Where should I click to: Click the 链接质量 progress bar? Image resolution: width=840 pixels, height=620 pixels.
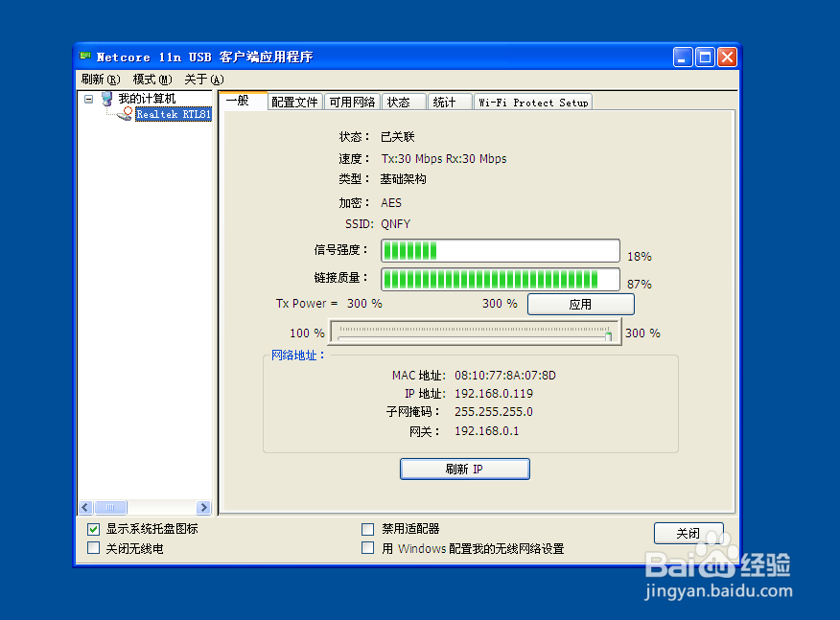pyautogui.click(x=501, y=279)
